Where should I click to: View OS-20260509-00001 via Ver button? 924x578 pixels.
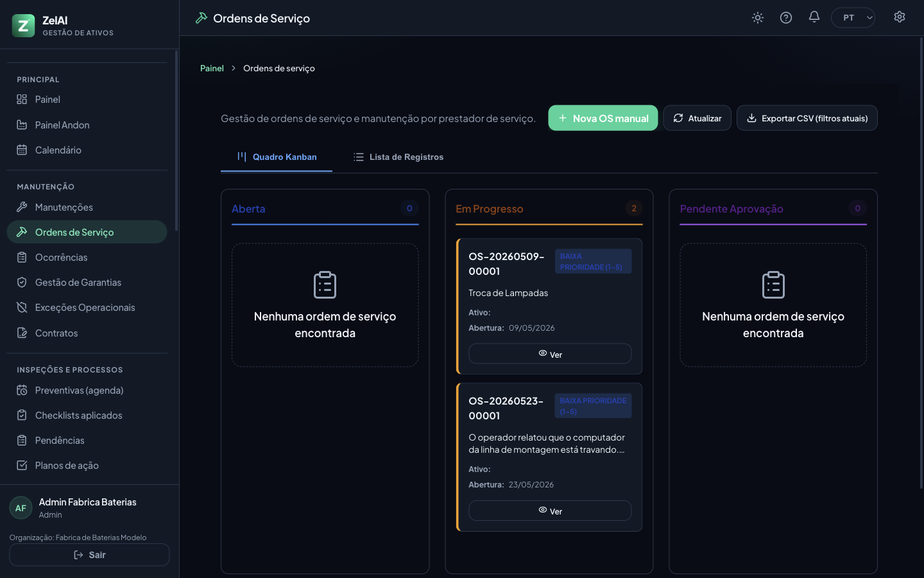pos(550,354)
